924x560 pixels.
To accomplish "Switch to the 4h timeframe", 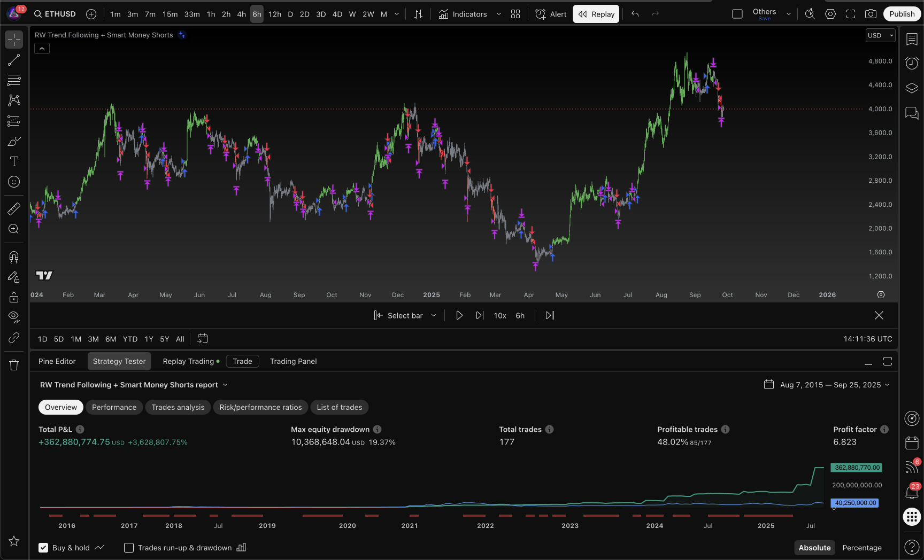I will pos(241,14).
